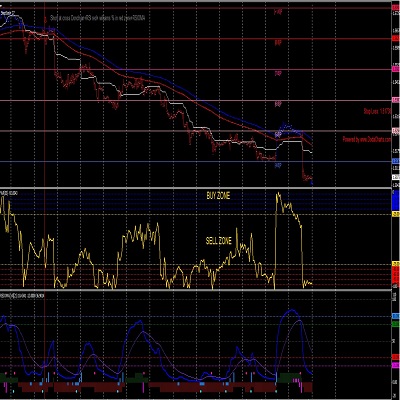The height and width of the screenshot is (400, 400).
Task: Select the SELL ZONE label
Action: (x=219, y=241)
